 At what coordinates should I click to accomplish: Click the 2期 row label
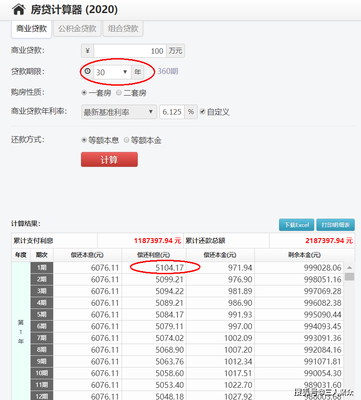pyautogui.click(x=42, y=279)
